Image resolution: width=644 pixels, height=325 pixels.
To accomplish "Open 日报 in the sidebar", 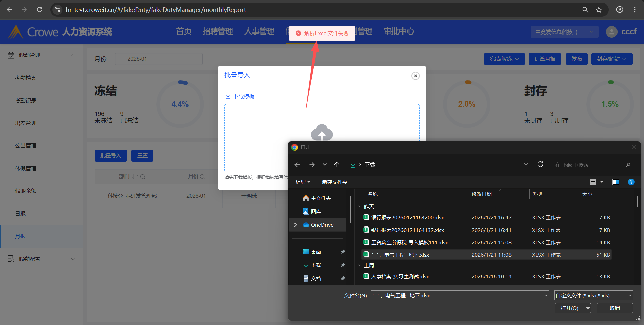I will click(20, 213).
